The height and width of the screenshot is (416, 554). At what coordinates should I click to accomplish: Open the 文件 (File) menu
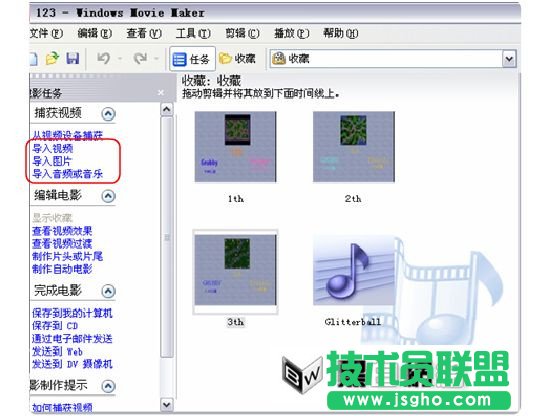pos(46,34)
